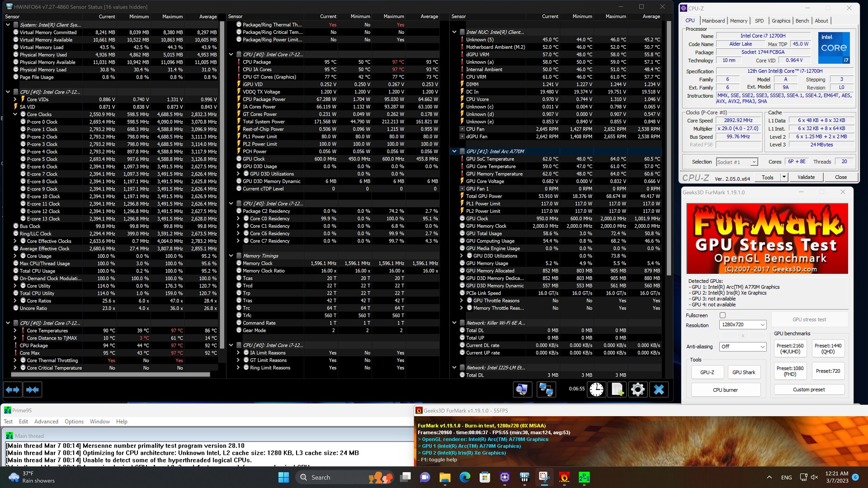Expand the Core VIDs tree item
This screenshot has height=488, width=868.
click(15, 99)
